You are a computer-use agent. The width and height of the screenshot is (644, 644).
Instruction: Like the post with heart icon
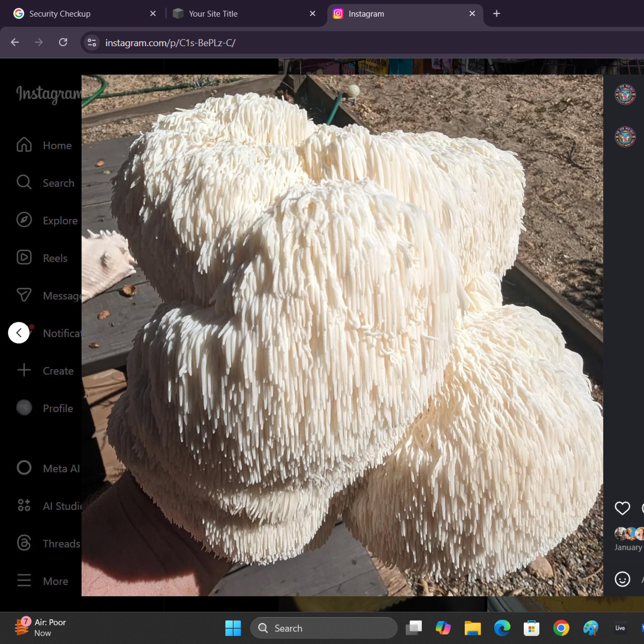coord(622,508)
